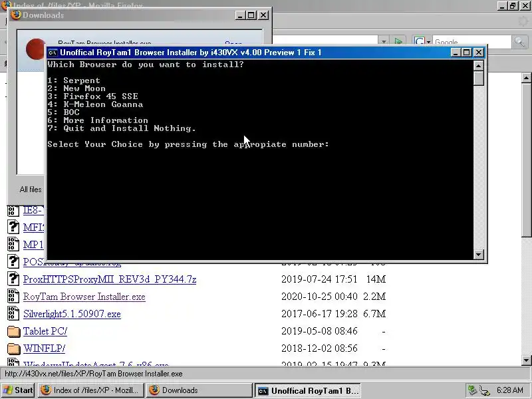Screen dimensions: 532x399
Task: Open the Tablet PC/ folder link
Action: [x=45, y=331]
